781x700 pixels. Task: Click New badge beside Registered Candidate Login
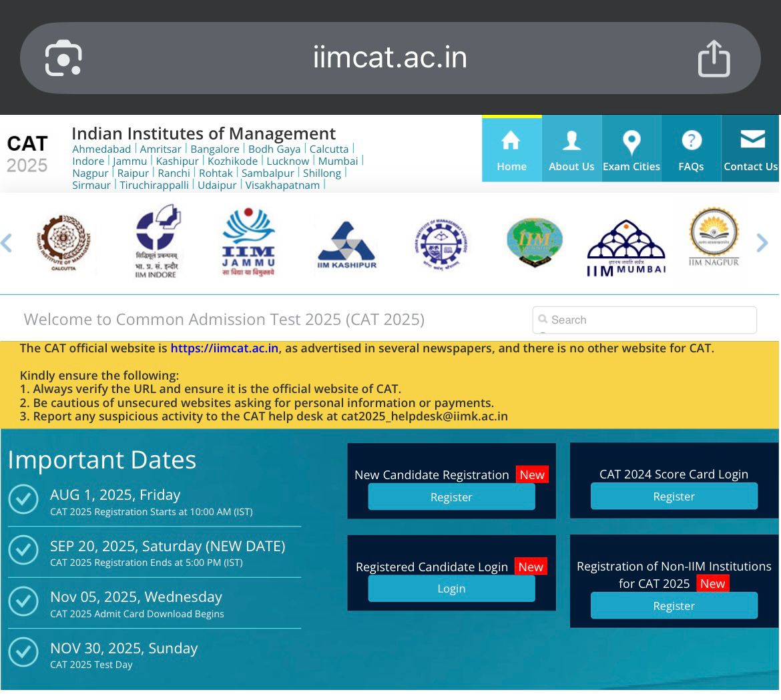[531, 567]
